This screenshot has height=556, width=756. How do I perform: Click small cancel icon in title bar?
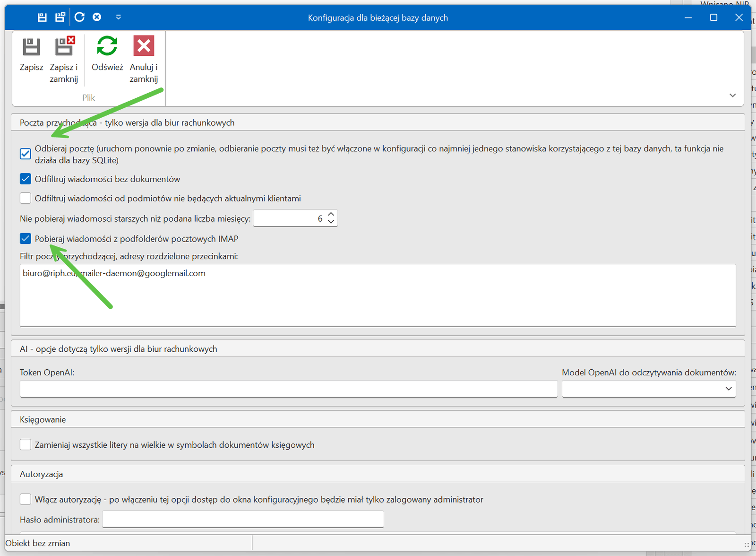(x=97, y=17)
